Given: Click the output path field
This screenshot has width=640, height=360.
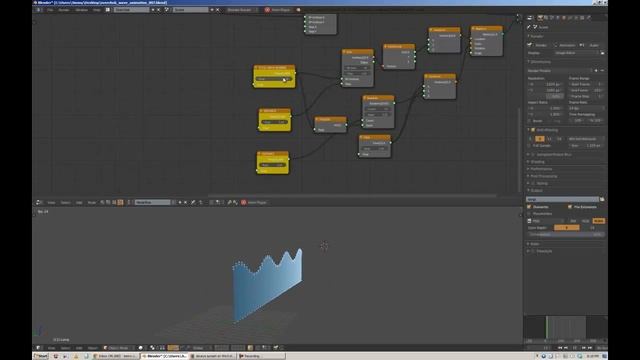Looking at the screenshot, I should point(562,199).
